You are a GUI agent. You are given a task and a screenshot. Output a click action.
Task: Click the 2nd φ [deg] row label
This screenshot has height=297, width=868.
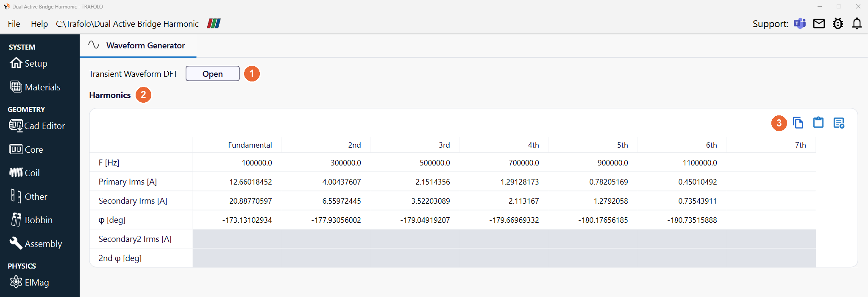click(120, 258)
